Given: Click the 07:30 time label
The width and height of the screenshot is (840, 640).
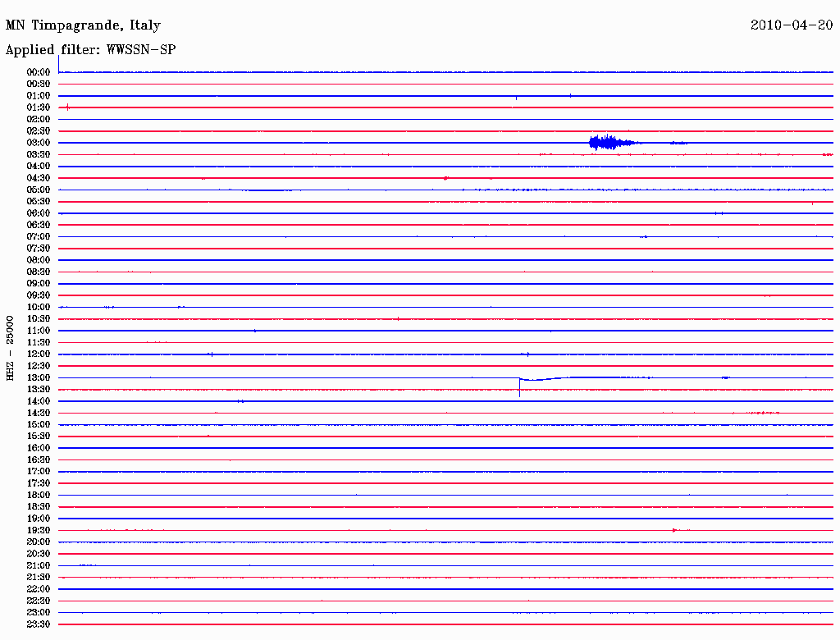Looking at the screenshot, I should 39,248.
